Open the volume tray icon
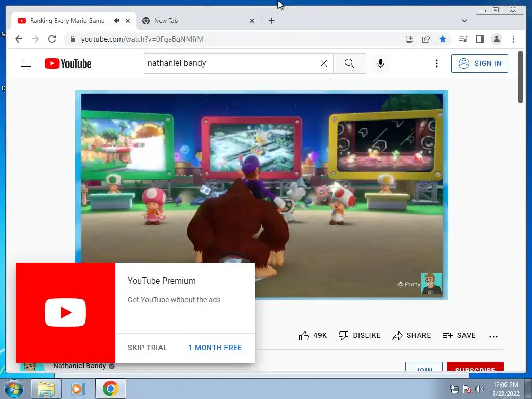 (x=480, y=389)
